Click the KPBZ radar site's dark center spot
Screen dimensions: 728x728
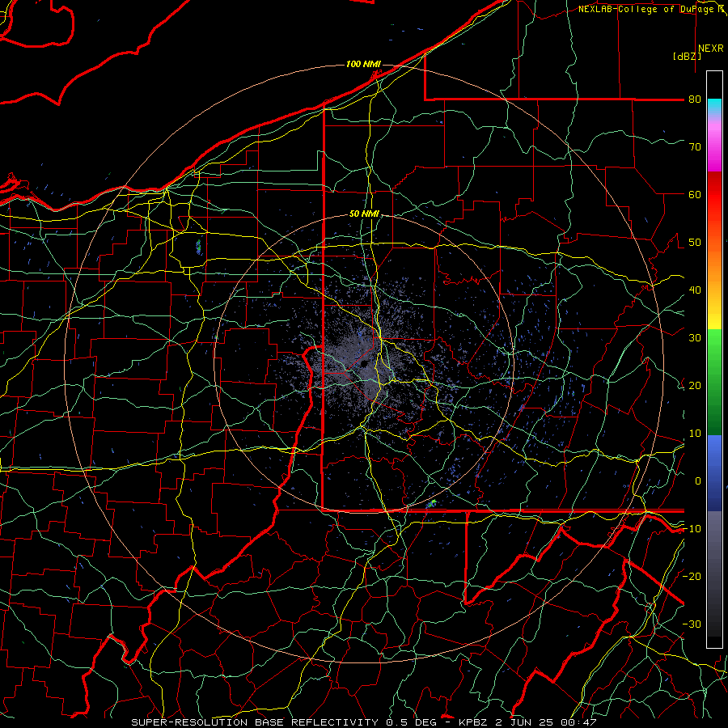366,363
